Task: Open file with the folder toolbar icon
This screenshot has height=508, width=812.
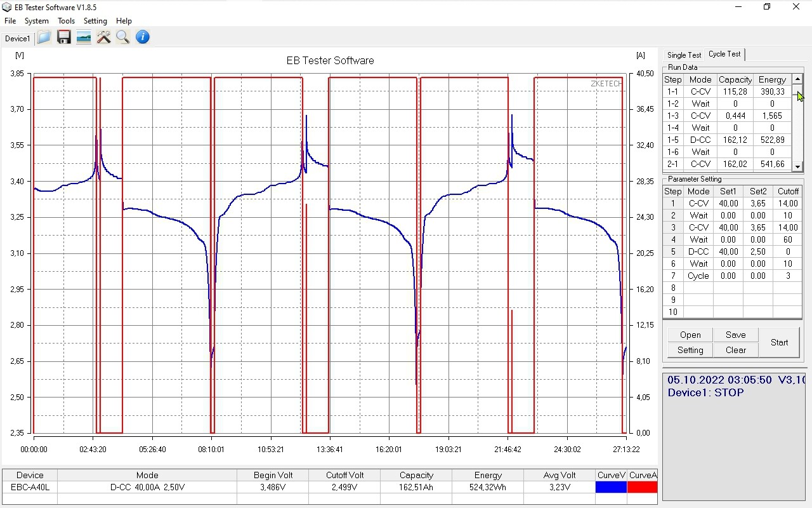Action: (x=44, y=37)
